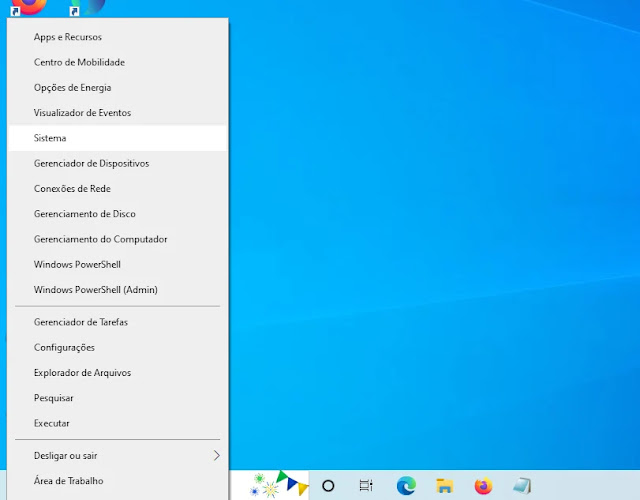This screenshot has width=640, height=500.
Task: Launch Firefox from the taskbar
Action: point(484,486)
